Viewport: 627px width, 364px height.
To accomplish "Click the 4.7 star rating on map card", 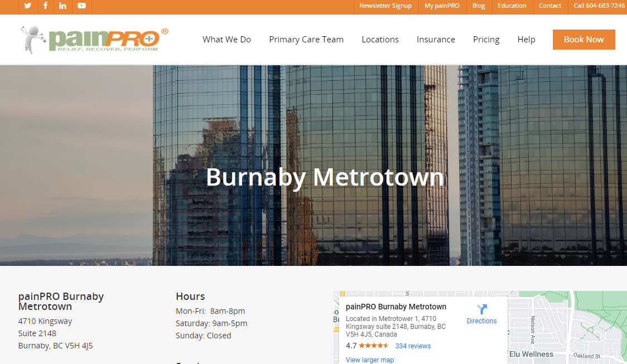I will (x=368, y=346).
